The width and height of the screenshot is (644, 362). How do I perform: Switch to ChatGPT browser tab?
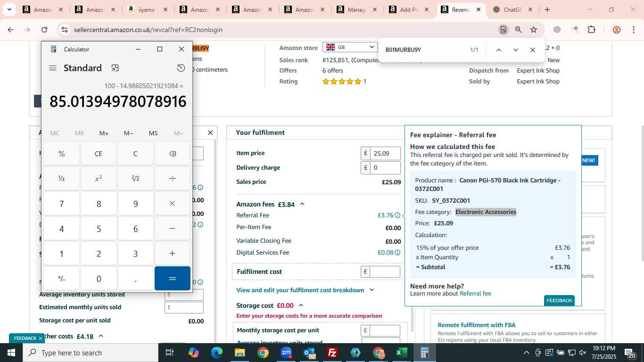tap(512, 9)
